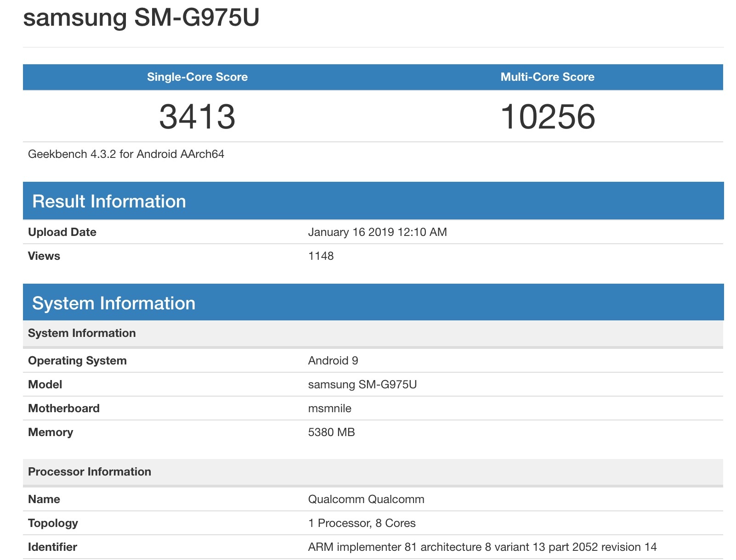Click the January 16 2019 upload date value
Screen dimensions: 736x560
click(x=377, y=232)
